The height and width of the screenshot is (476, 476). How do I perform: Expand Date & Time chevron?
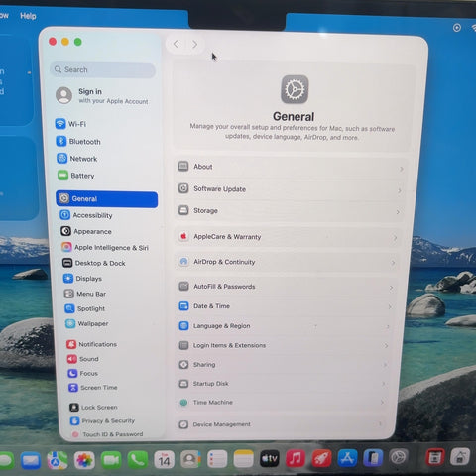(390, 307)
